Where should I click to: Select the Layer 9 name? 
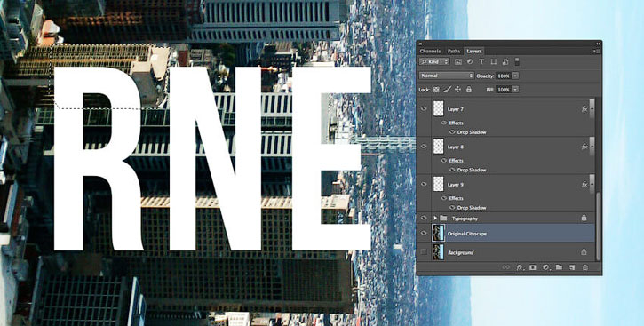(x=456, y=185)
